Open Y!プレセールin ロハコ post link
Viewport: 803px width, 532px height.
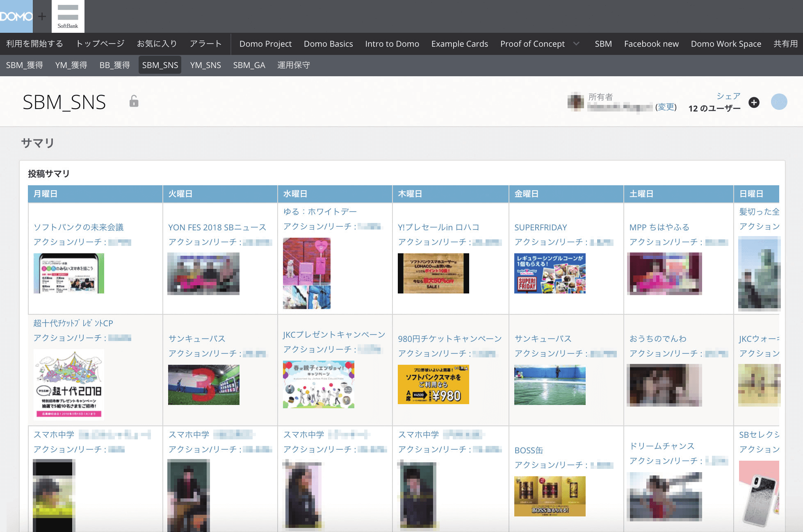pyautogui.click(x=438, y=227)
